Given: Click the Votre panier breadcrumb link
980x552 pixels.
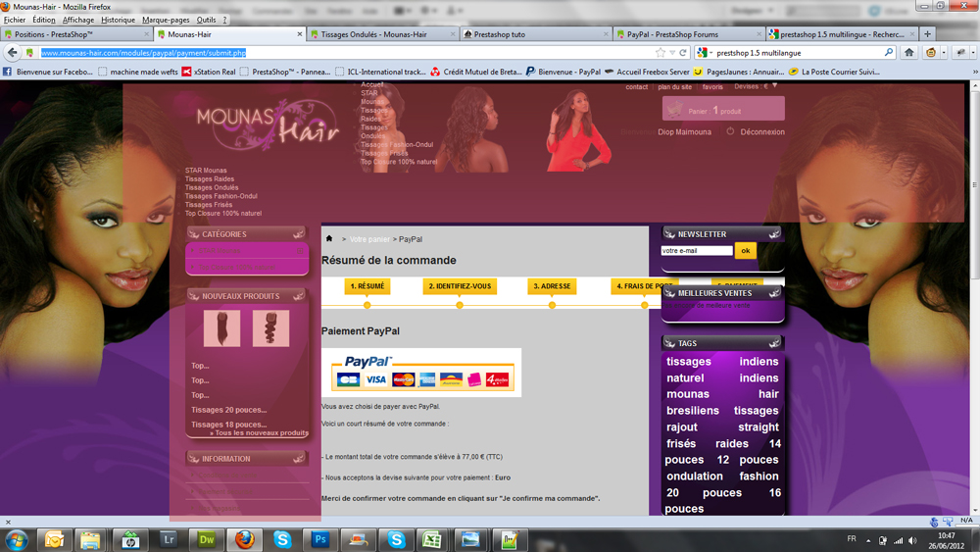Looking at the screenshot, I should (369, 239).
